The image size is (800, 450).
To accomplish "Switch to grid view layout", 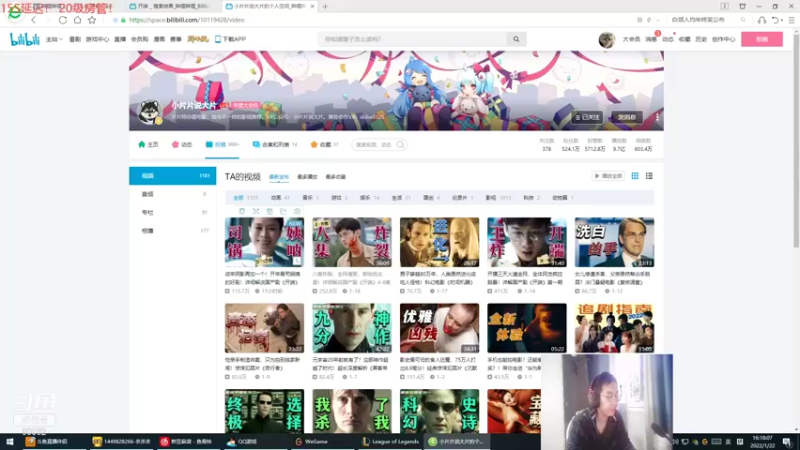I will pos(635,176).
